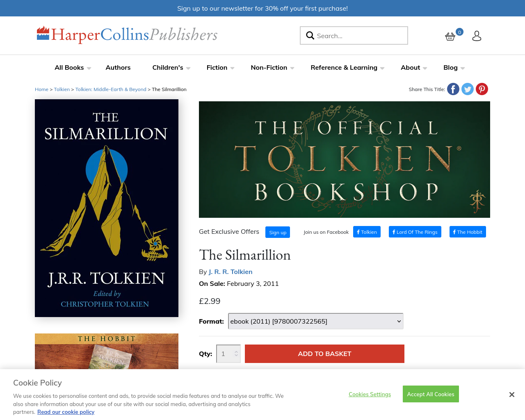Open the All Books menu item
This screenshot has width=525, height=420.
coord(69,68)
